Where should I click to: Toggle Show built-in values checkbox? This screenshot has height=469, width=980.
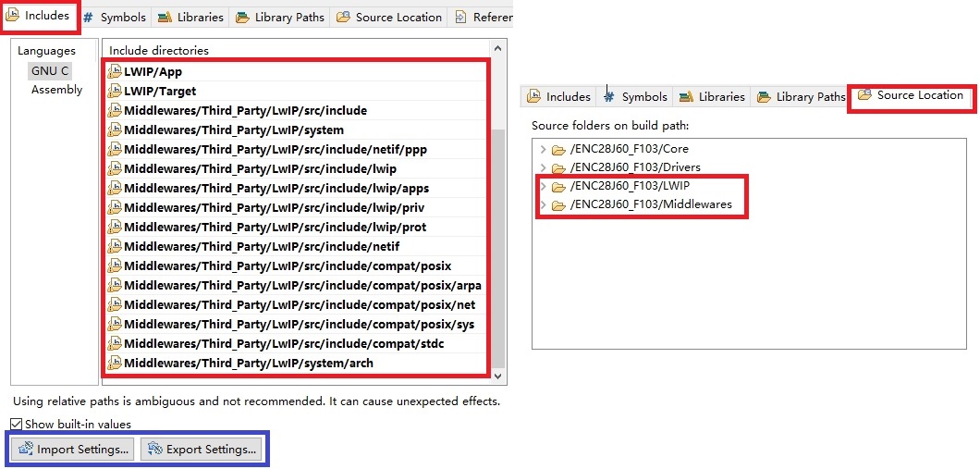[17, 424]
